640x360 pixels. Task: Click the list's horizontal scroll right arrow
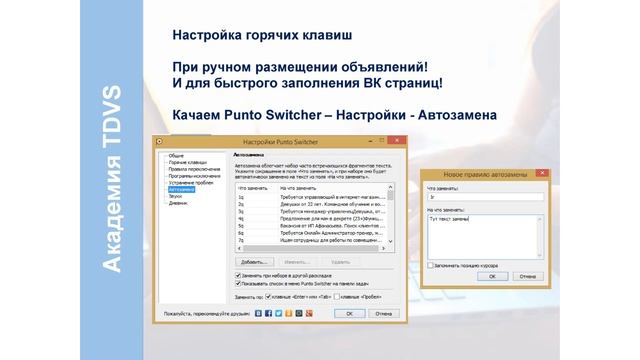point(383,248)
